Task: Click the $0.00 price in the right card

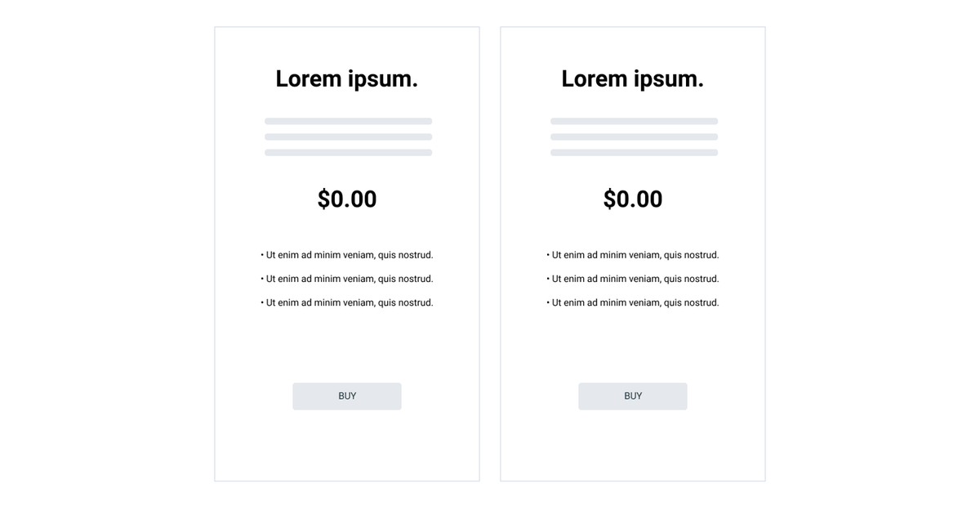Action: click(633, 199)
